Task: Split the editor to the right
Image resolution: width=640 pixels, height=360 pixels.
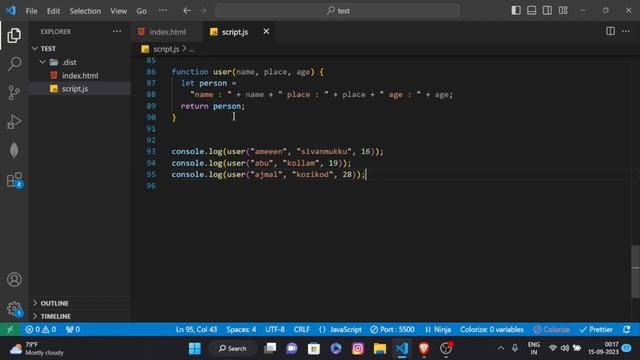Action: click(610, 31)
